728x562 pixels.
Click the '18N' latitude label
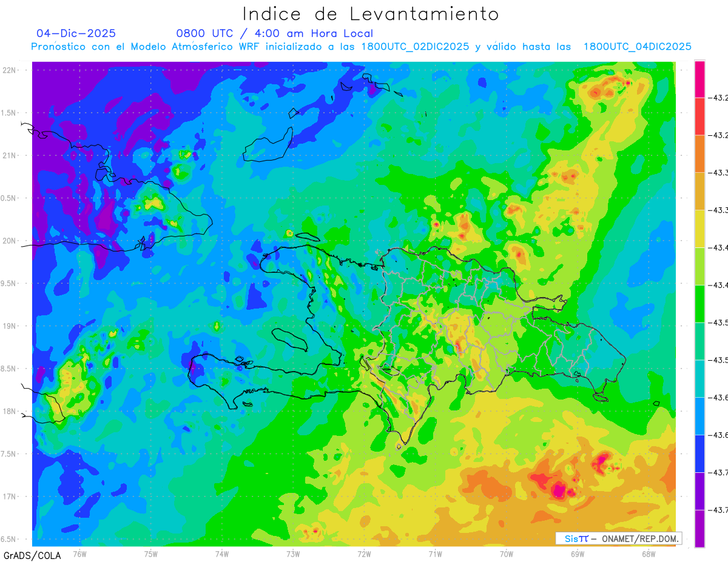tap(10, 411)
